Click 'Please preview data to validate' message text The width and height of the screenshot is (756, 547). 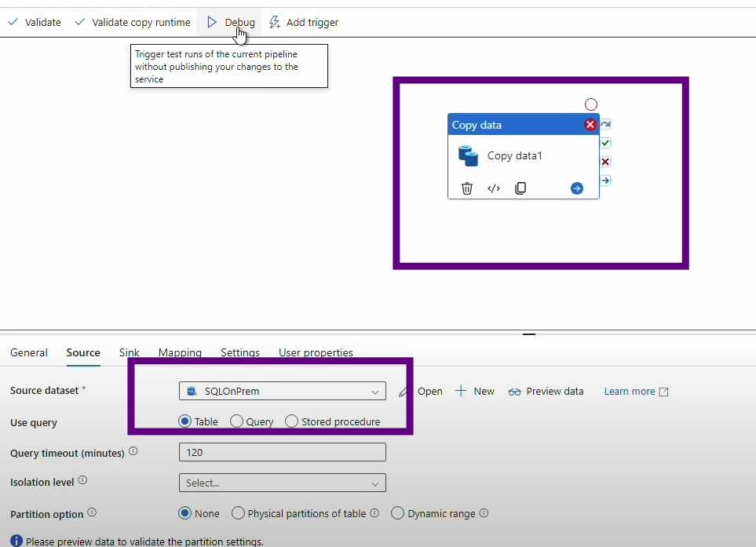(144, 542)
